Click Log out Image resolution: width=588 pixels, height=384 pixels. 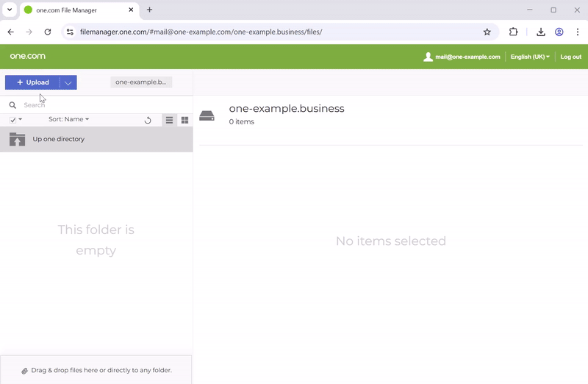tap(571, 57)
